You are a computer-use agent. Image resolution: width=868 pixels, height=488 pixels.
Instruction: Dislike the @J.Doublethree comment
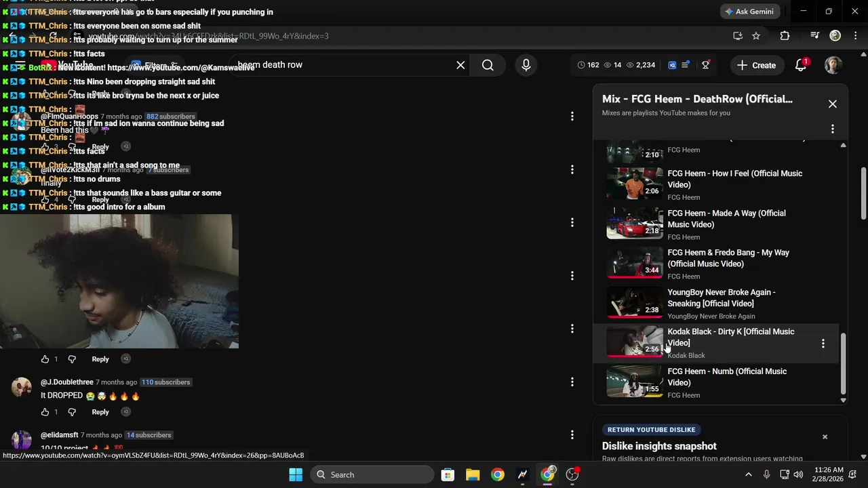(72, 412)
